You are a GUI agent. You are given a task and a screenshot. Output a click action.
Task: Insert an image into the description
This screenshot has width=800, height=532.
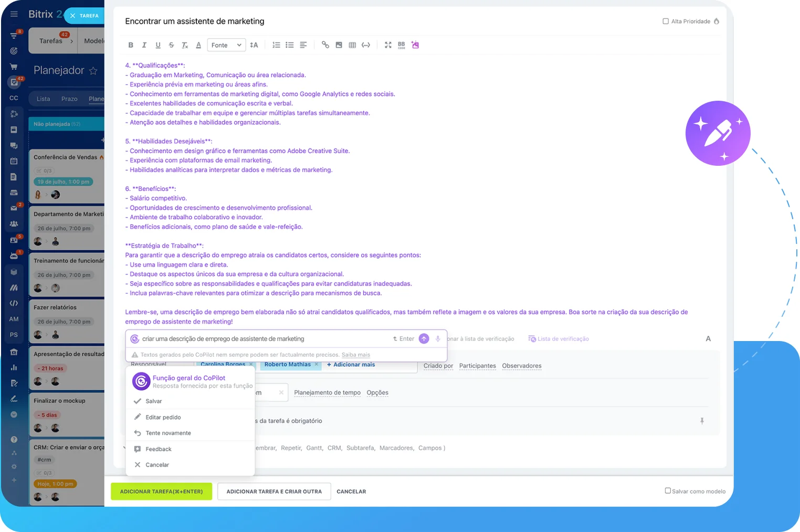click(x=339, y=45)
